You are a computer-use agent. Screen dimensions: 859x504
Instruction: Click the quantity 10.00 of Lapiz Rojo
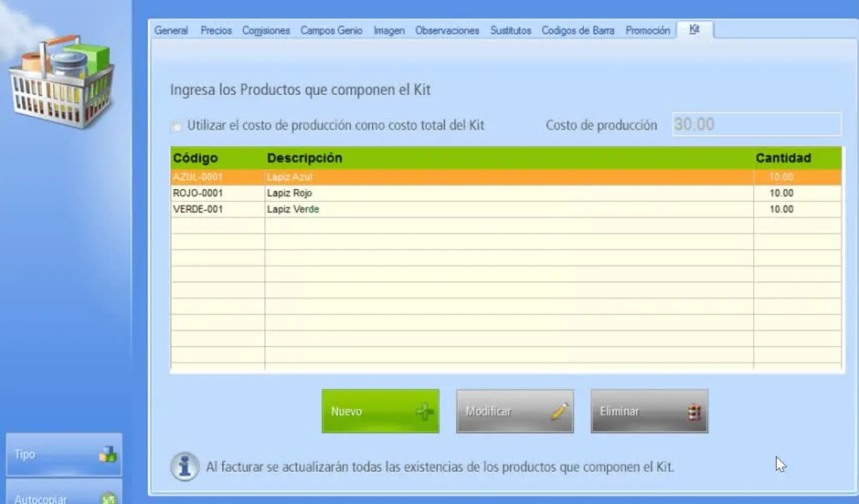(x=781, y=194)
